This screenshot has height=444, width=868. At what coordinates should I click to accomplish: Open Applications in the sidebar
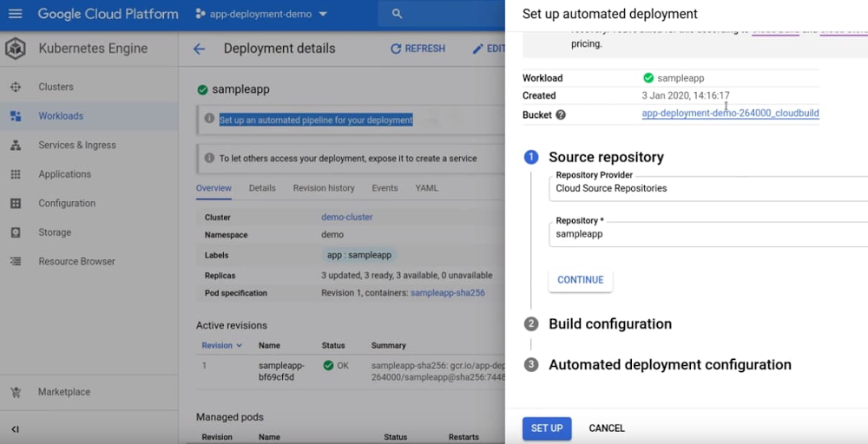point(65,174)
